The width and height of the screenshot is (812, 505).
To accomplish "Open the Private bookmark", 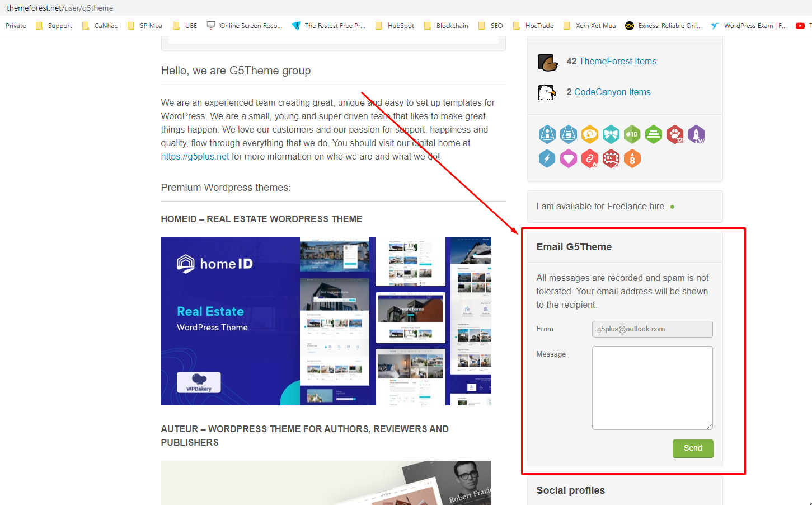I will click(16, 26).
